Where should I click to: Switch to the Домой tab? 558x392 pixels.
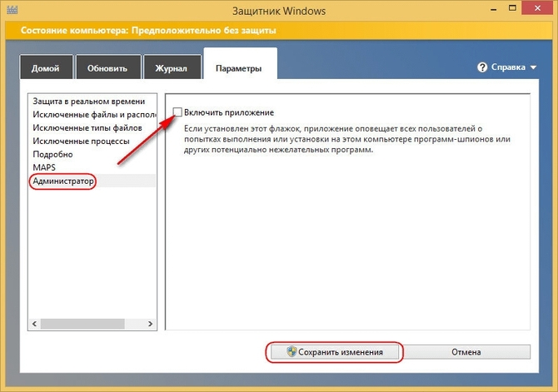[46, 67]
